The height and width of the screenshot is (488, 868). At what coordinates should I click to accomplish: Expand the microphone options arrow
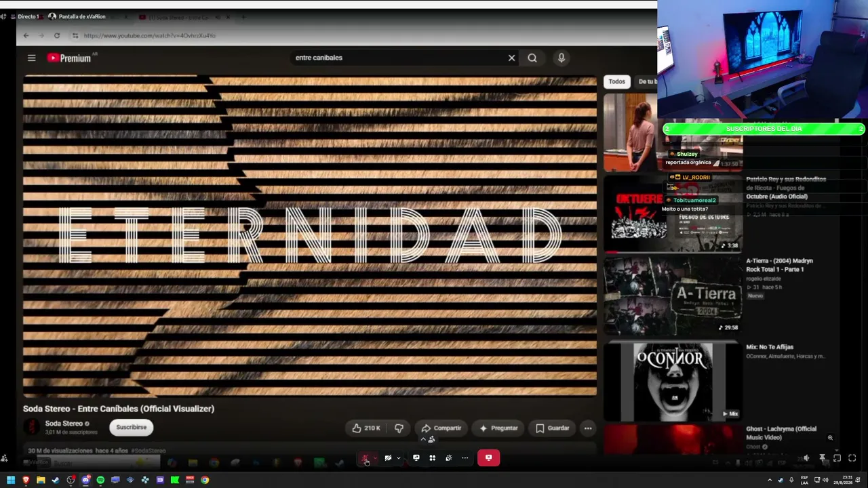coord(375,458)
